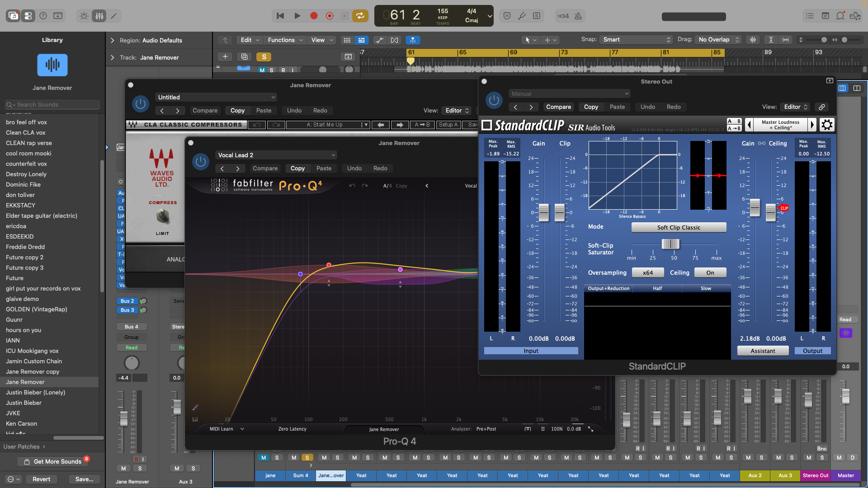Expand the Track Jane Remover disclosure

point(112,57)
